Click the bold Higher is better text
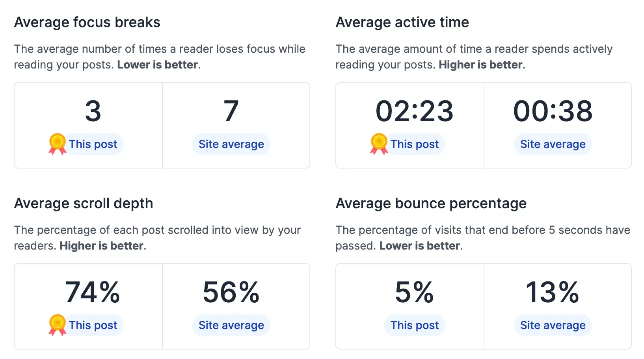Viewport: 644px width, 359px height. tap(480, 65)
